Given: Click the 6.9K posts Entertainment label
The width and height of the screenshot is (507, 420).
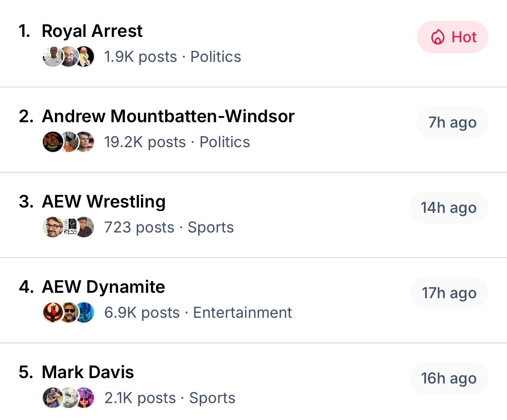Looking at the screenshot, I should 198,313.
